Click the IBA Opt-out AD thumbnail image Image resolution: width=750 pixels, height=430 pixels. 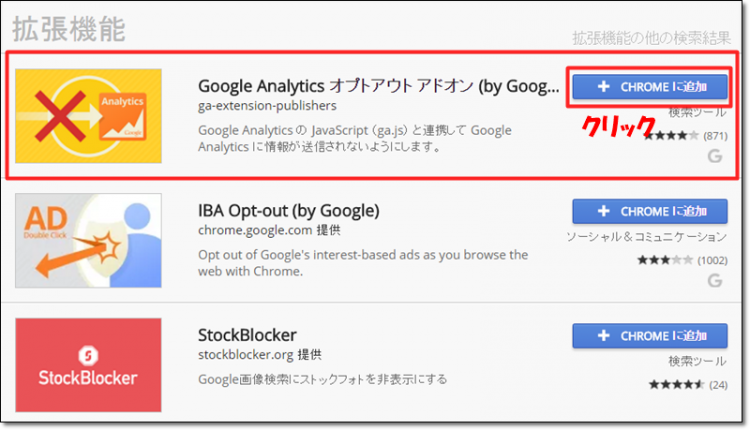click(88, 241)
